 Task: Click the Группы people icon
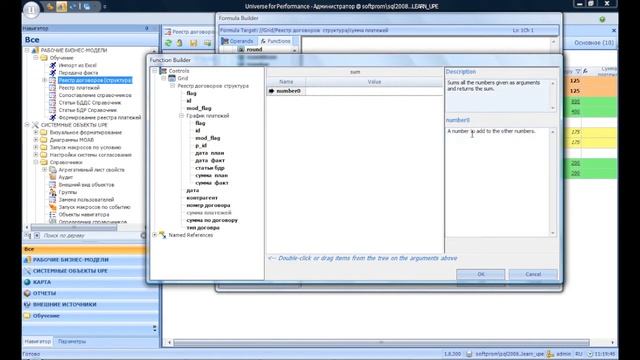click(53, 192)
